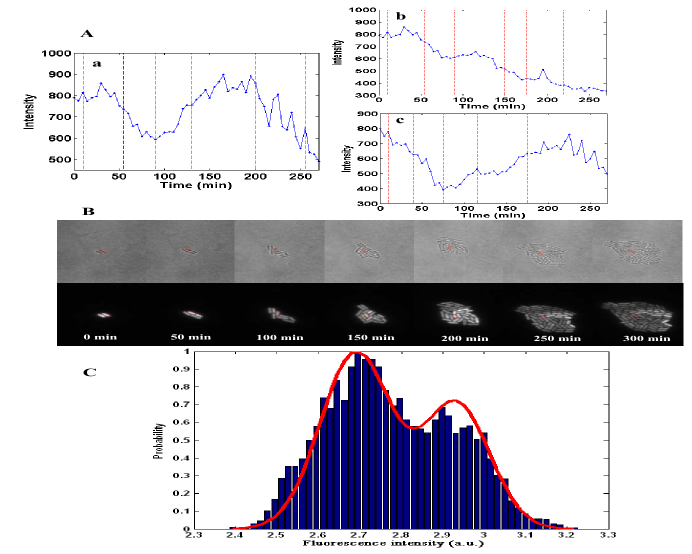Click the "Intensity" y-axis label of plot b
This screenshot has width=692, height=554.
pyautogui.click(x=338, y=52)
